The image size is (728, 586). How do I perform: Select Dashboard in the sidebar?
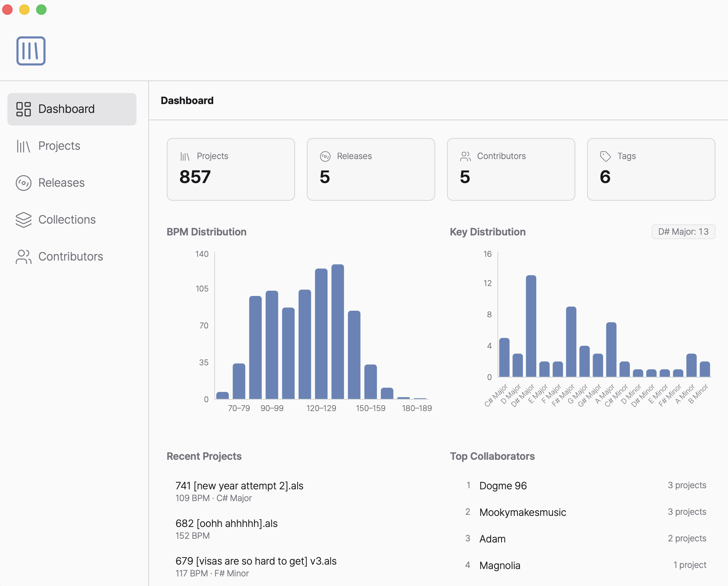point(66,109)
